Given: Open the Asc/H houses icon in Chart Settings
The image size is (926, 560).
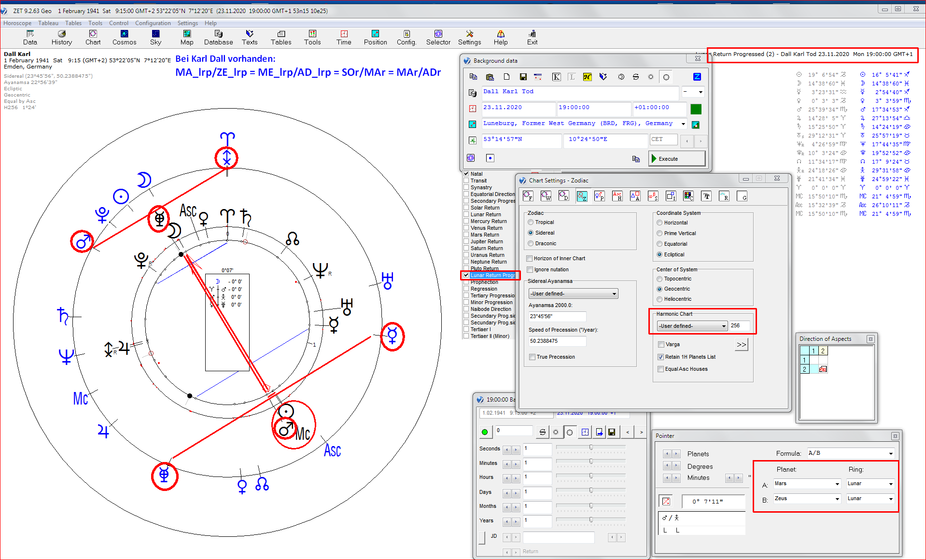Looking at the screenshot, I should coord(617,196).
